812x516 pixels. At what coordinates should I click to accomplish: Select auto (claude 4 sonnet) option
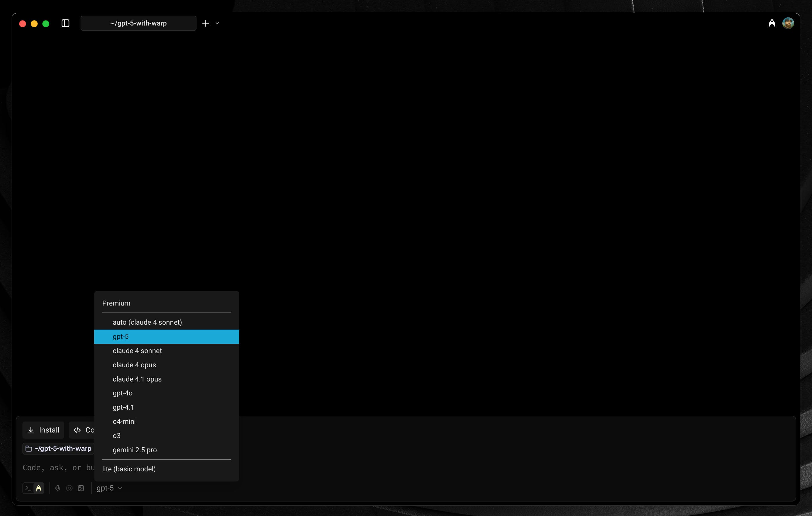point(147,322)
